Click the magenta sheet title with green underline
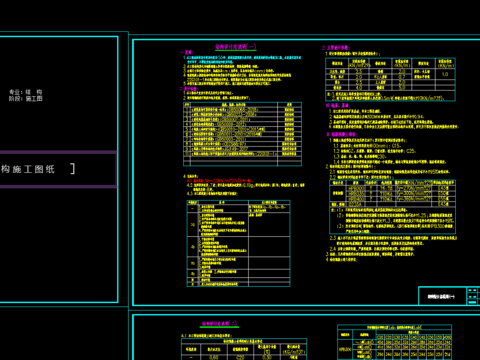 236,47
